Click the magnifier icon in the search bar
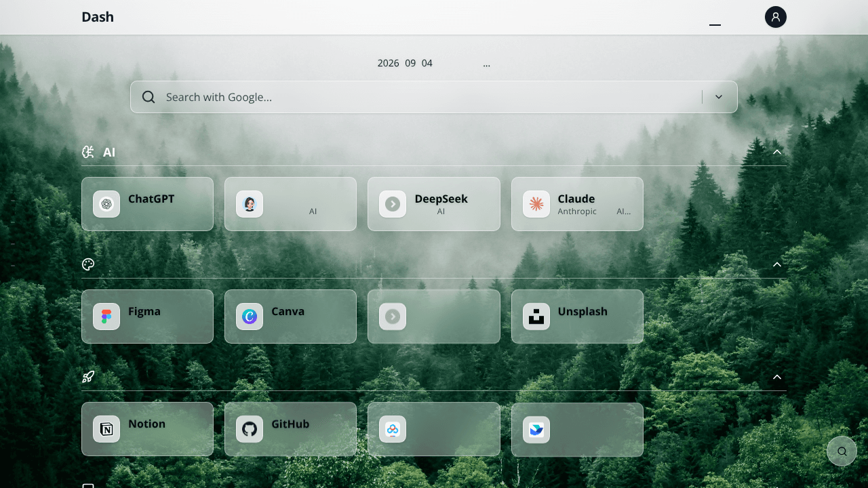Screen dimensions: 868x488 (149, 97)
